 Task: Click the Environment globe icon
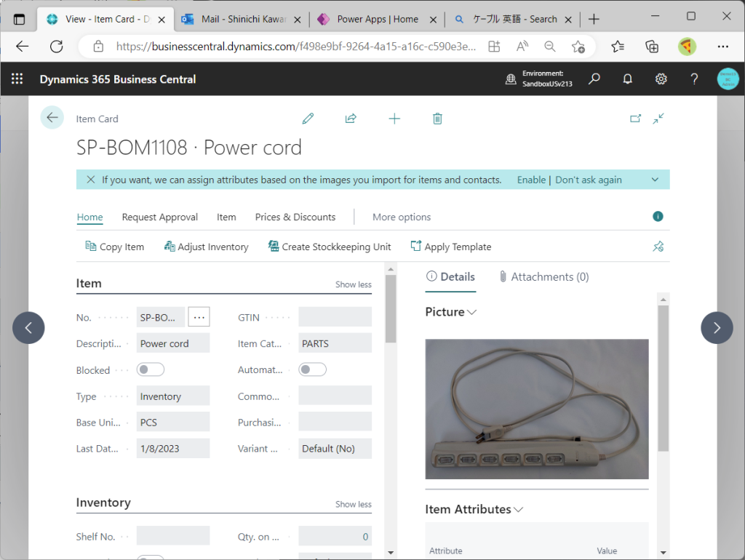[x=511, y=79]
